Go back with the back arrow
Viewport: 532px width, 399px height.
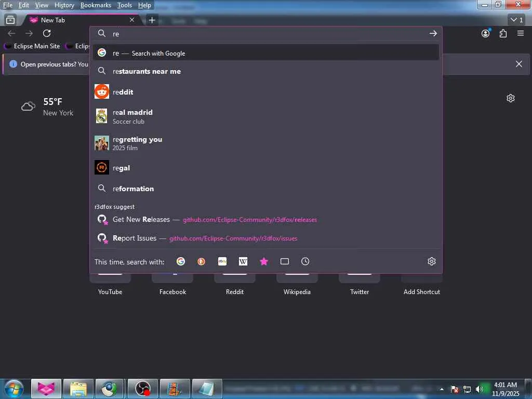click(11, 33)
